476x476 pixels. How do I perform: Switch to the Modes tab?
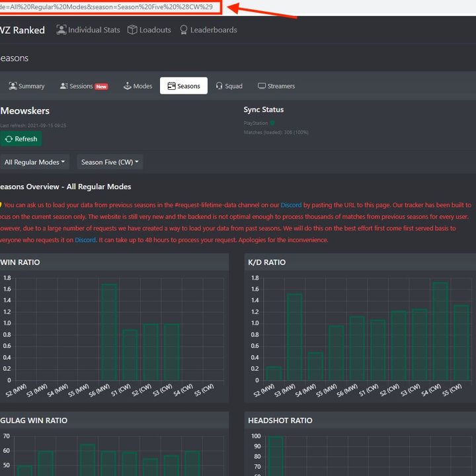coord(138,86)
